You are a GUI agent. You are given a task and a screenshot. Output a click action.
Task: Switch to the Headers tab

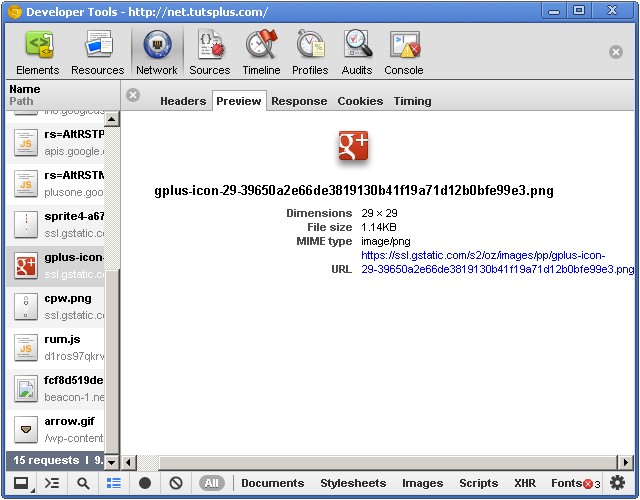pyautogui.click(x=183, y=101)
